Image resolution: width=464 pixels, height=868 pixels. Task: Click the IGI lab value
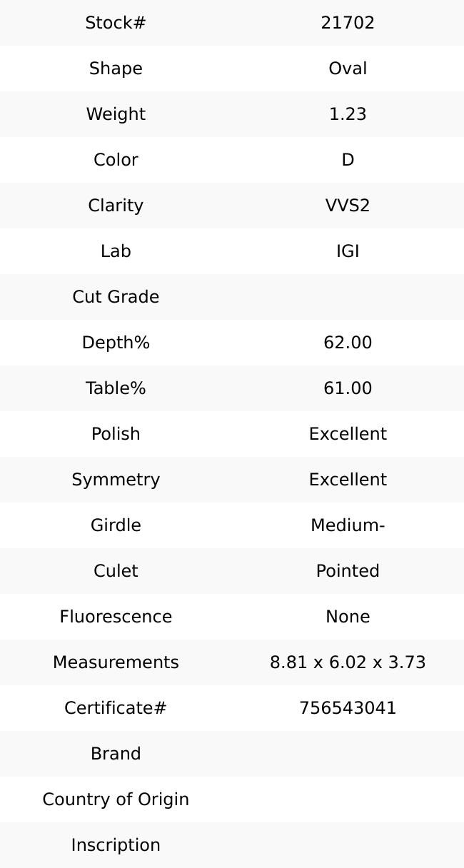[x=348, y=251]
